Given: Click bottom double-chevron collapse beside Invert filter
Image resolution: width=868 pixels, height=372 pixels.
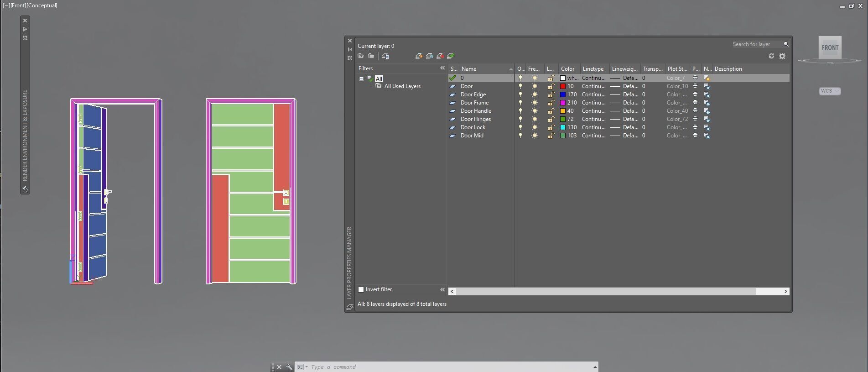Looking at the screenshot, I should (x=442, y=289).
